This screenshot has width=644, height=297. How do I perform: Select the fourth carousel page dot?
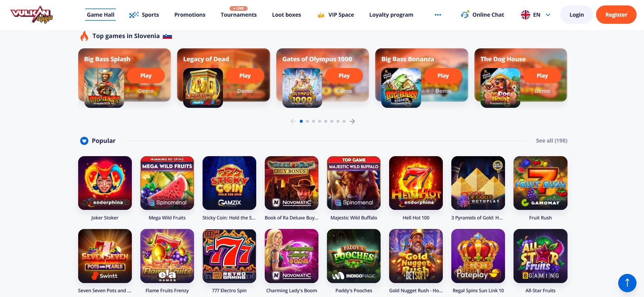click(x=320, y=121)
